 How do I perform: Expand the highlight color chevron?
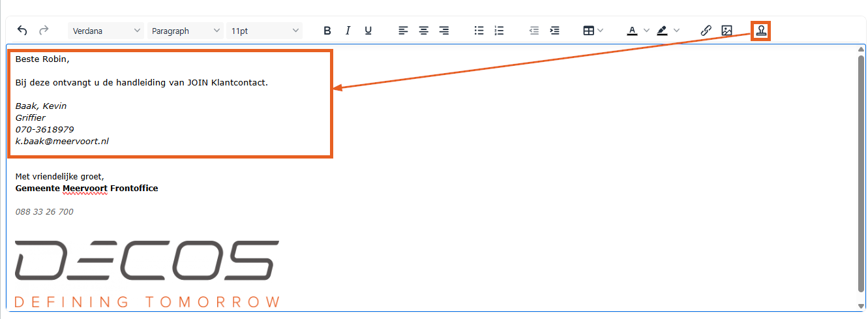pos(677,31)
